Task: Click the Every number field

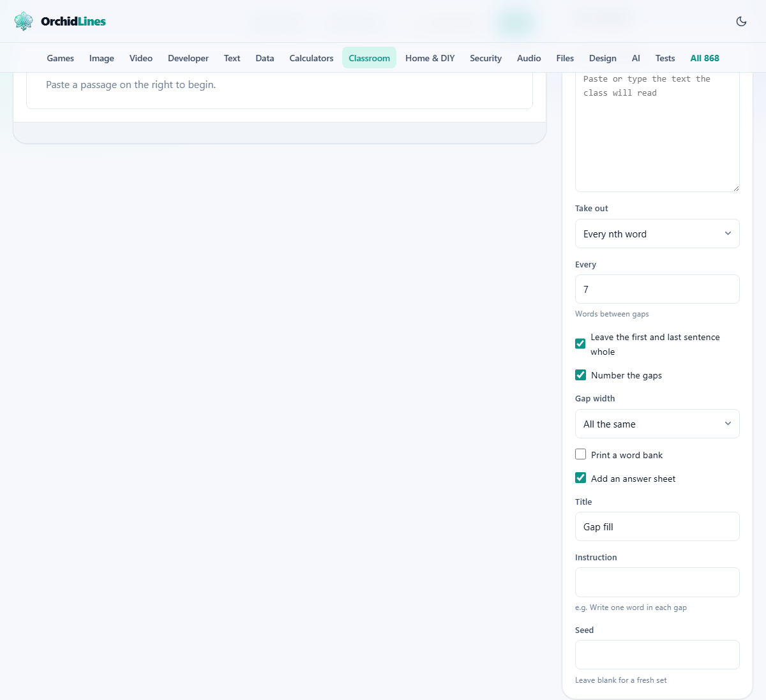Action: click(x=657, y=289)
